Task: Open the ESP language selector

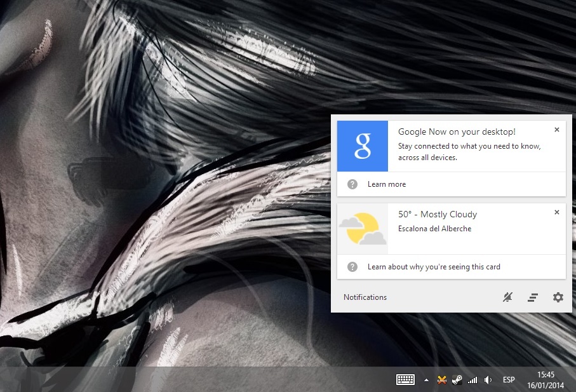Action: pyautogui.click(x=509, y=379)
